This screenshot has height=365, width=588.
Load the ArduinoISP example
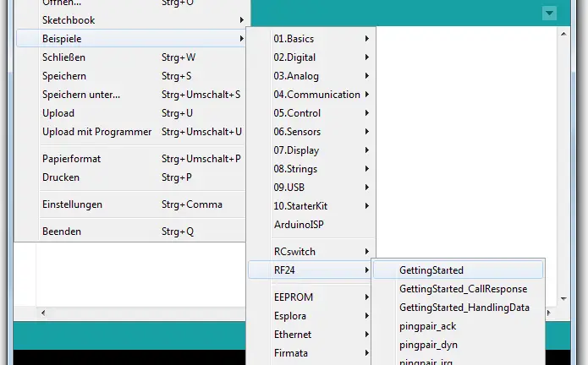(x=311, y=225)
